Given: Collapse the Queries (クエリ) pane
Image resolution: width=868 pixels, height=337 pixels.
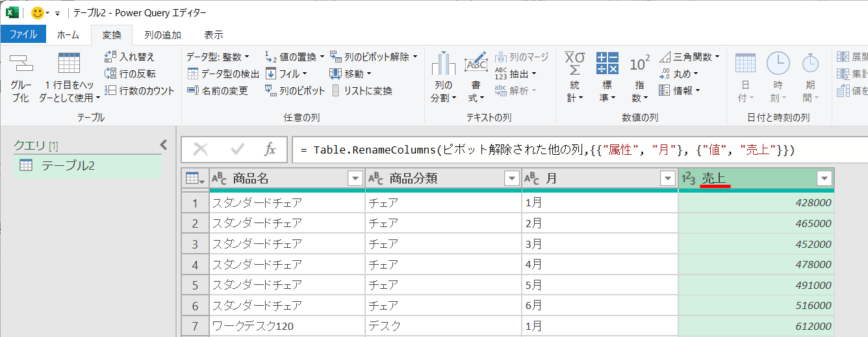Looking at the screenshot, I should tap(164, 144).
